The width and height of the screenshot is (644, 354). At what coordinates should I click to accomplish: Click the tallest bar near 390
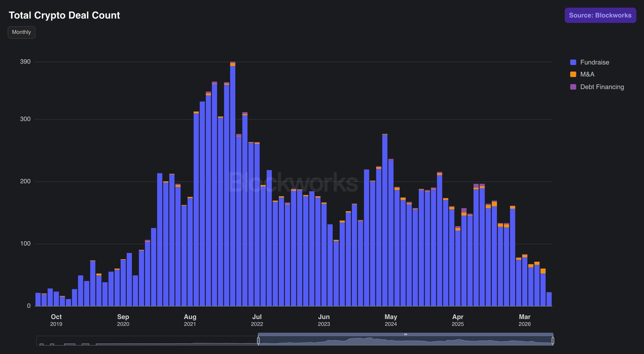tap(233, 184)
